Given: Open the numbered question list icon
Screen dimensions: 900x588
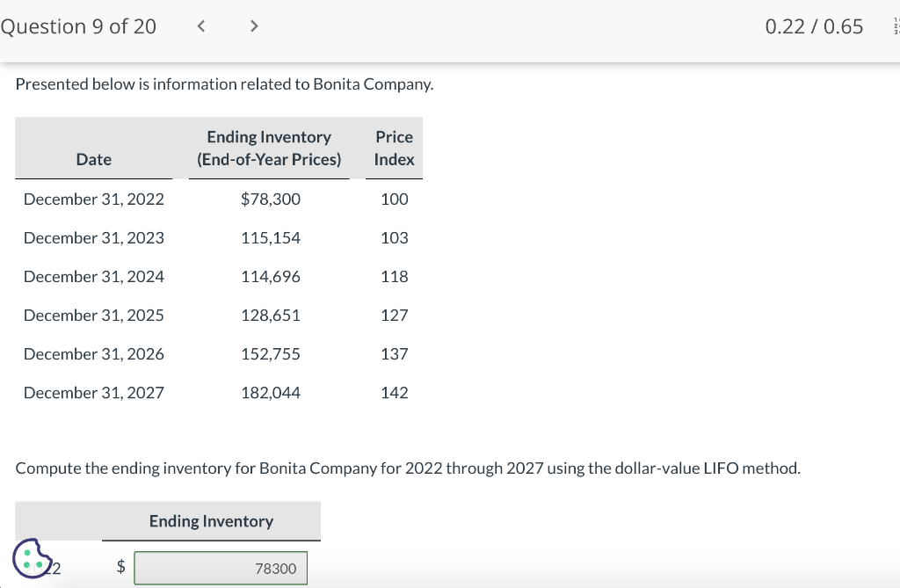Looking at the screenshot, I should coord(896,26).
